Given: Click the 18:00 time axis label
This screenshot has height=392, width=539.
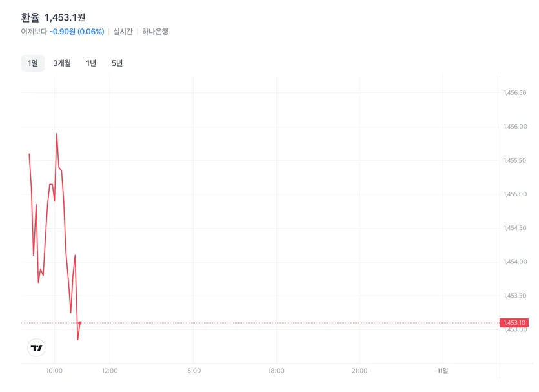Looking at the screenshot, I should [x=276, y=371].
